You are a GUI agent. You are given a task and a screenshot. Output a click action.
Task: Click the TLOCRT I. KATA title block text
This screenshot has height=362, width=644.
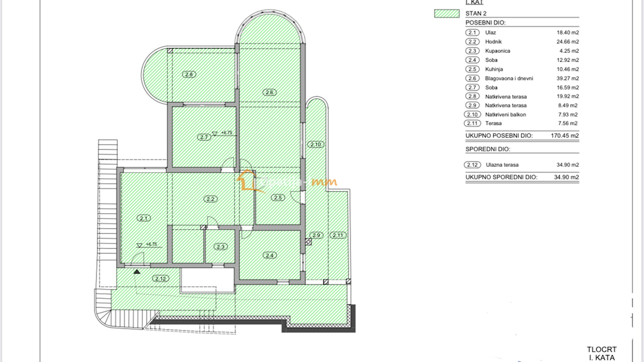[x=602, y=352]
